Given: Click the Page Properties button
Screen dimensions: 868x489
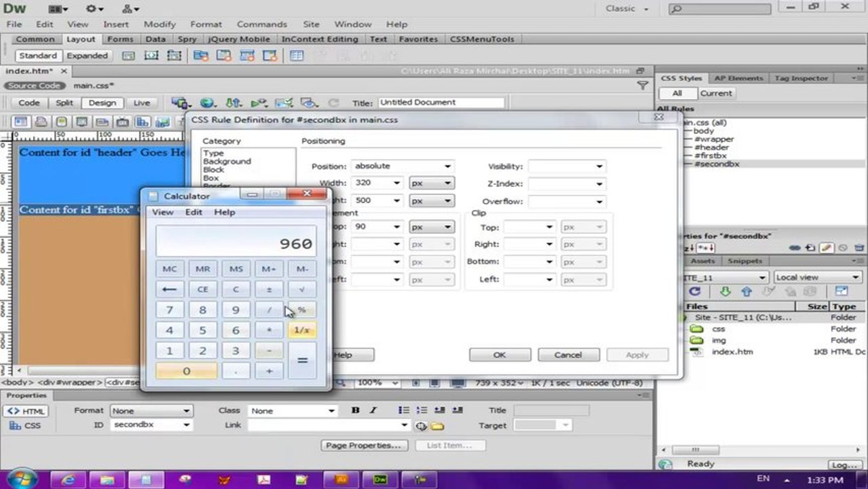Looking at the screenshot, I should tap(364, 446).
